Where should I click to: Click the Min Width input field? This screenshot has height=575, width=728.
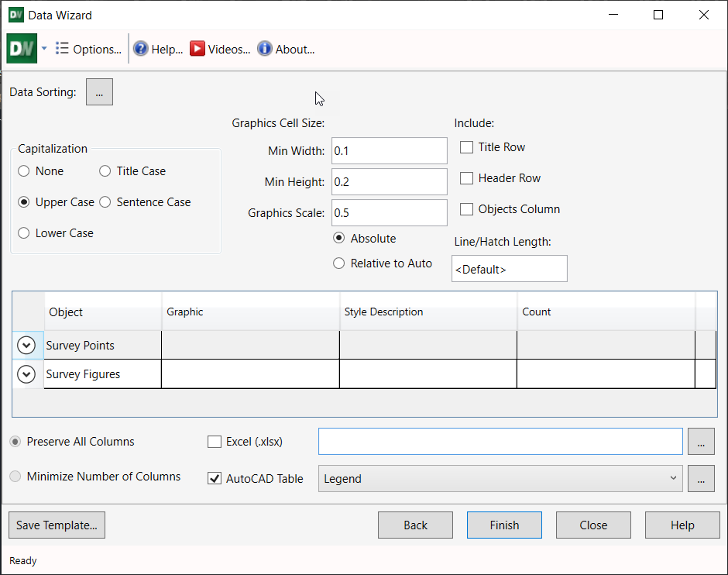point(389,151)
